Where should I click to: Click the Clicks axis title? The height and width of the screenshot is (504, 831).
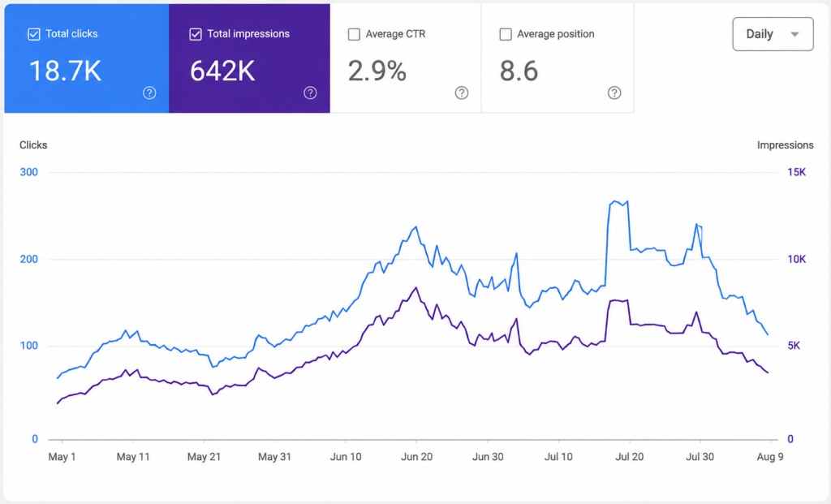click(33, 145)
